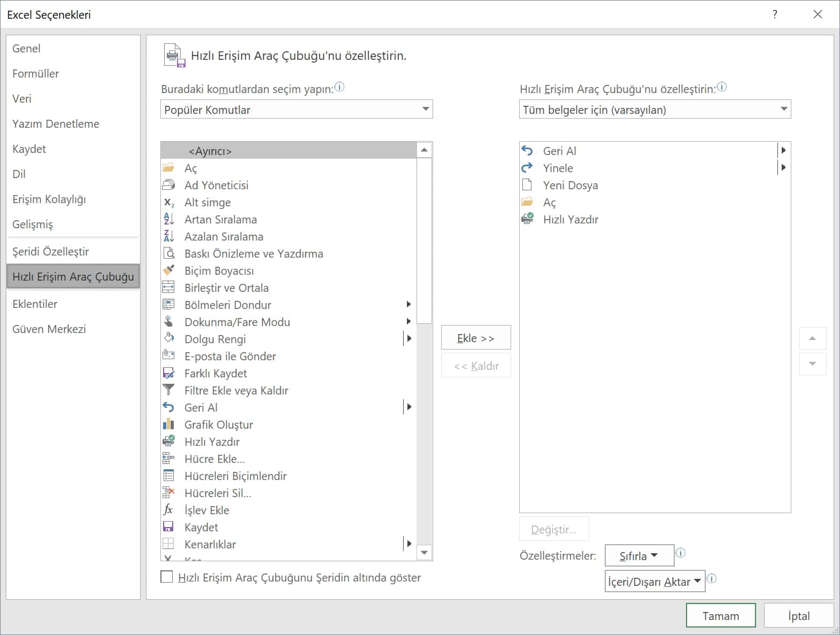Screen dimensions: 840x635
Task: Select the <Ayırıcı> separator entry
Action: tap(288, 151)
